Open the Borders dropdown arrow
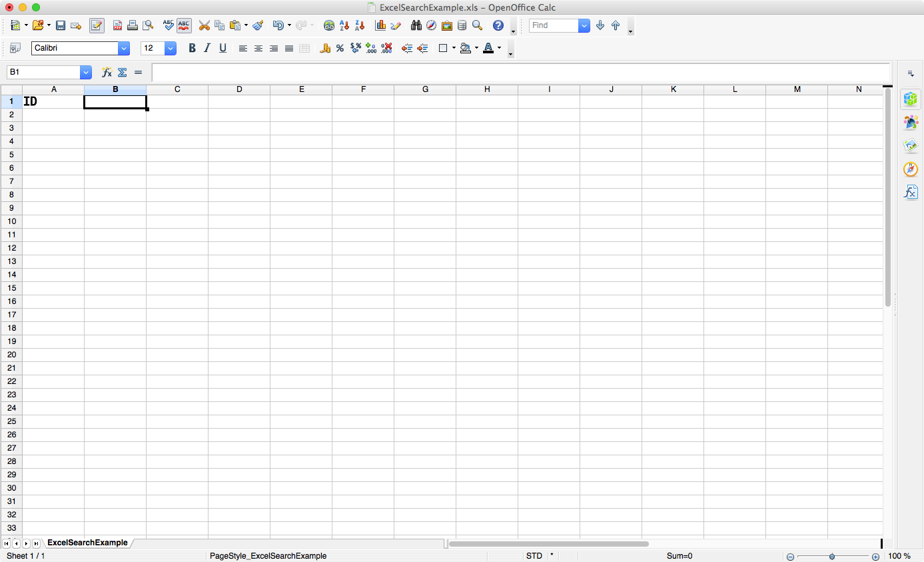 tap(454, 48)
